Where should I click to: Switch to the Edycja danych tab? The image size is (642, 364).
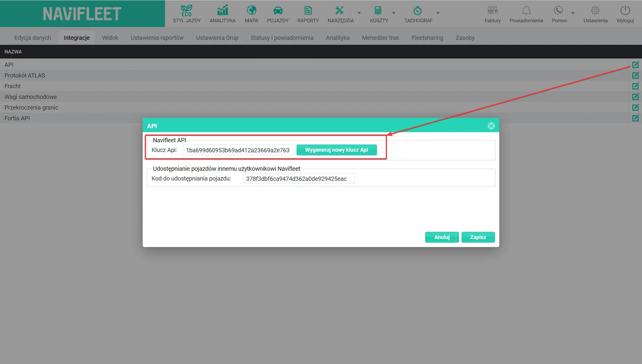(33, 38)
